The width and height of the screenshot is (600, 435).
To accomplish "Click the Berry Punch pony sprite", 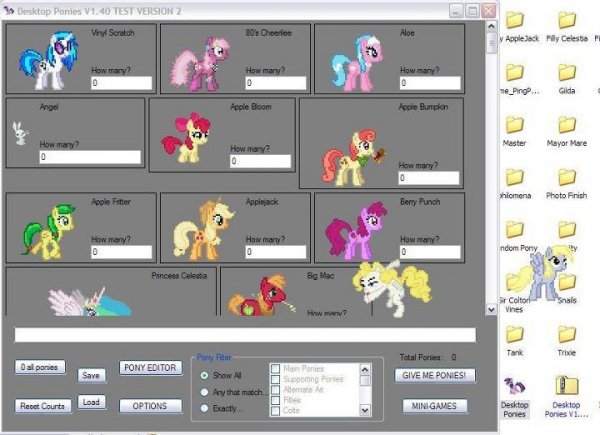I will point(356,231).
